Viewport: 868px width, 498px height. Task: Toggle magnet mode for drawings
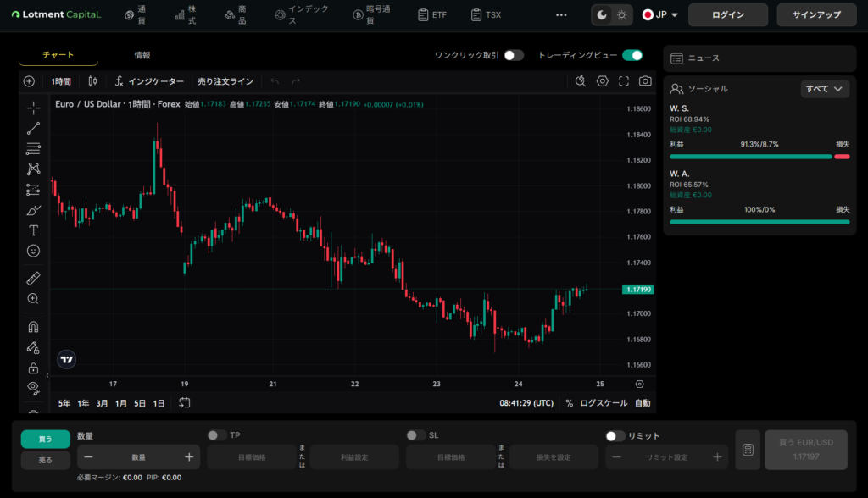point(33,327)
